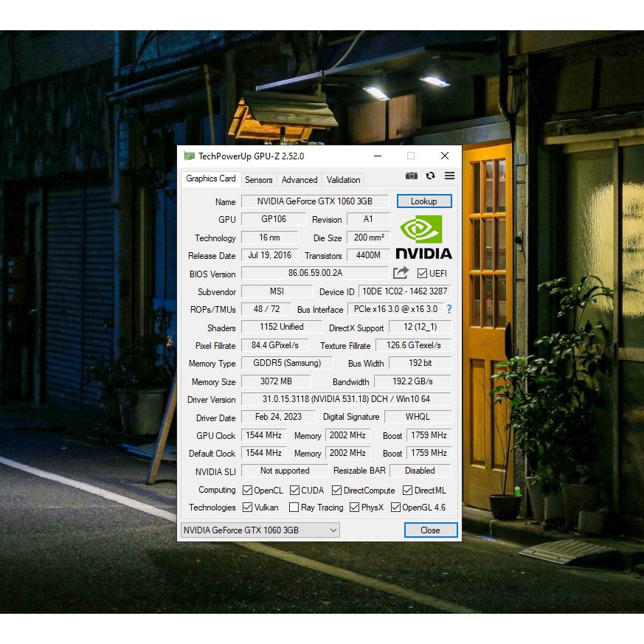Viewport: 644px width, 644px height.
Task: Toggle the UEFI checkbox
Action: 422,274
